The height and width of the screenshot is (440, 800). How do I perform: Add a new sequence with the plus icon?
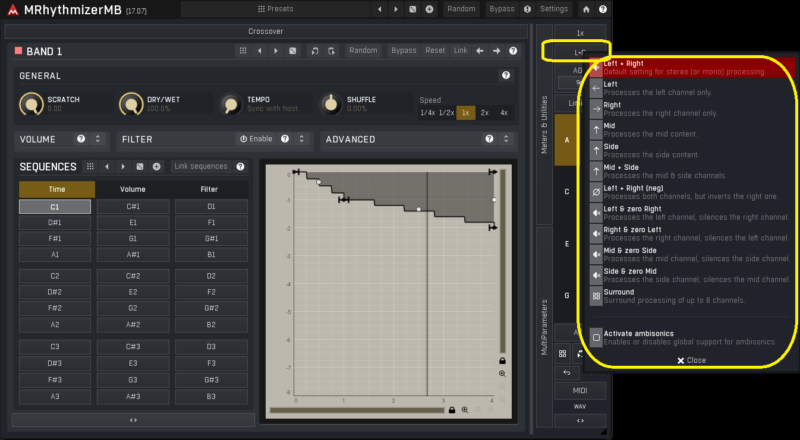coord(156,166)
